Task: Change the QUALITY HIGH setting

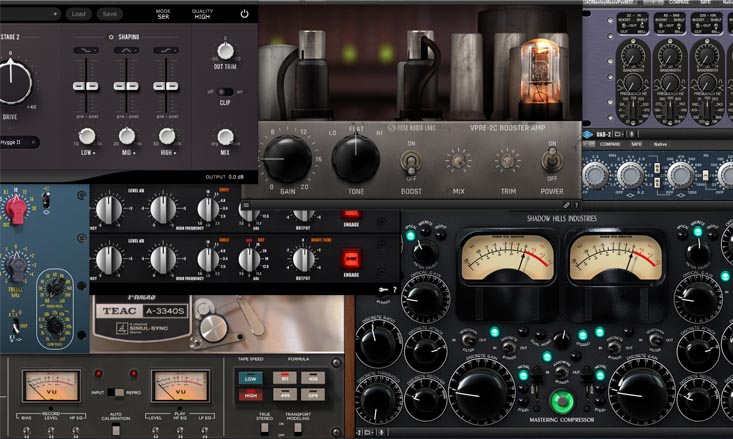Action: point(202,14)
